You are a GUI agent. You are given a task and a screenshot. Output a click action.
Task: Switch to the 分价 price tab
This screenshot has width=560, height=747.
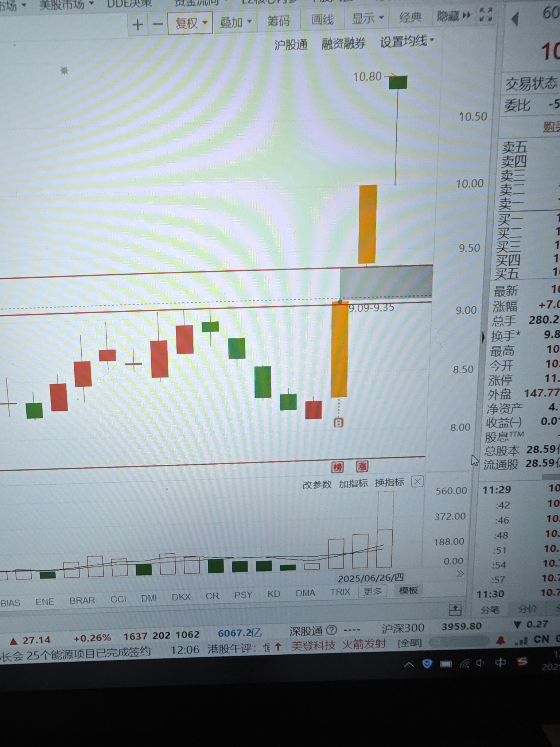pyautogui.click(x=527, y=609)
